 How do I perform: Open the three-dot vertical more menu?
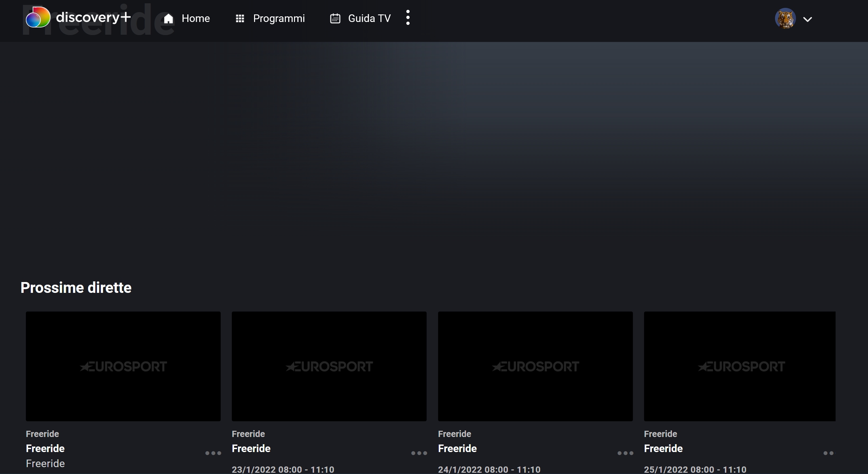tap(408, 18)
